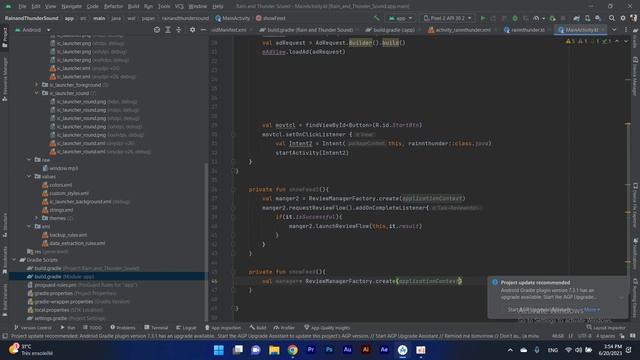Open the Profiler tool window
Viewport: 640px width, 360px height.
(x=284, y=328)
